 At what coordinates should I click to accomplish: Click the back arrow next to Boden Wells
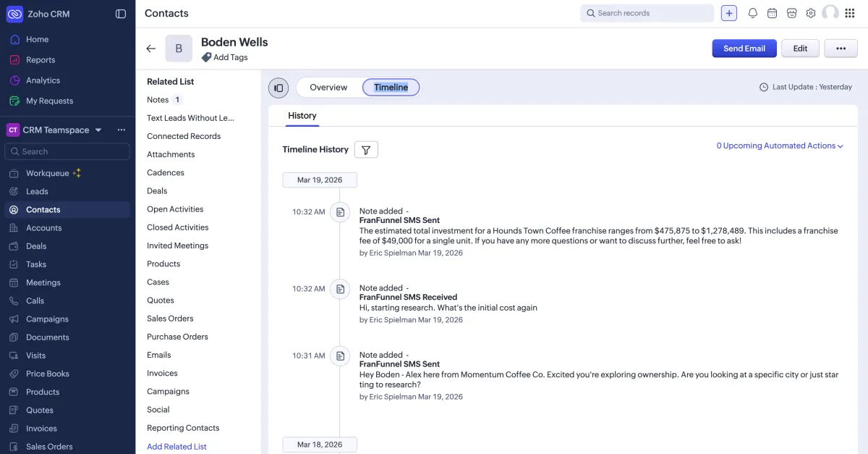pyautogui.click(x=150, y=49)
